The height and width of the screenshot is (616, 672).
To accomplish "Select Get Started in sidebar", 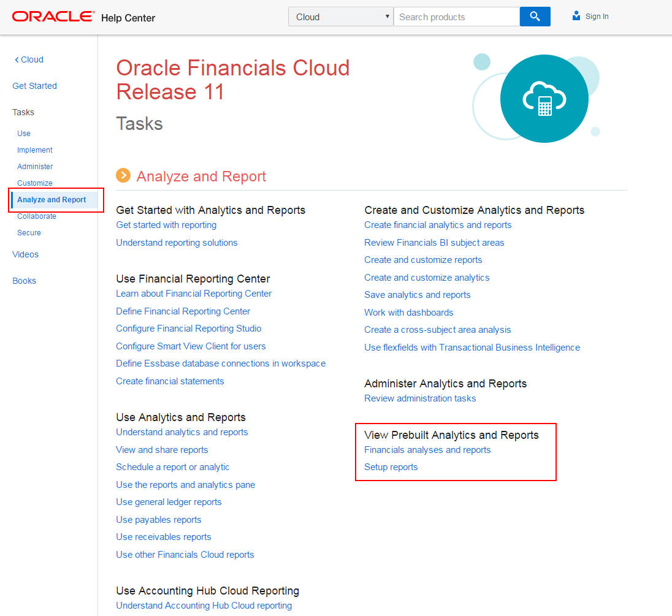I will tap(34, 86).
